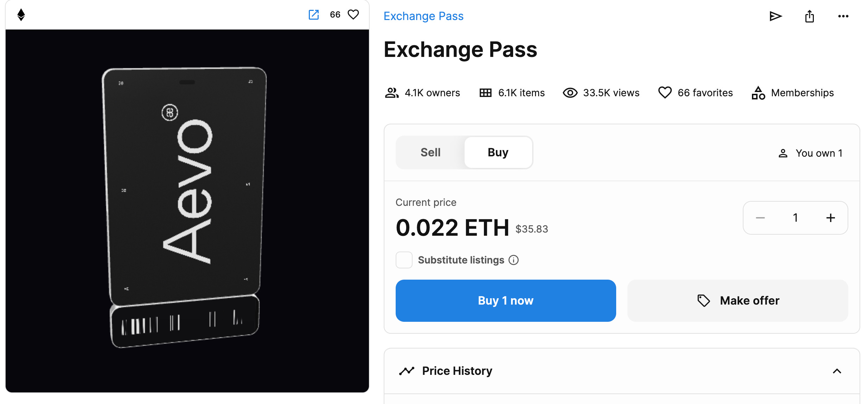Click the Buy 1 now button

(505, 300)
